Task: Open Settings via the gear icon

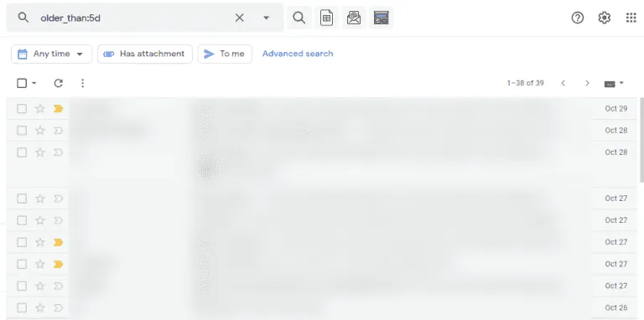Action: (604, 18)
